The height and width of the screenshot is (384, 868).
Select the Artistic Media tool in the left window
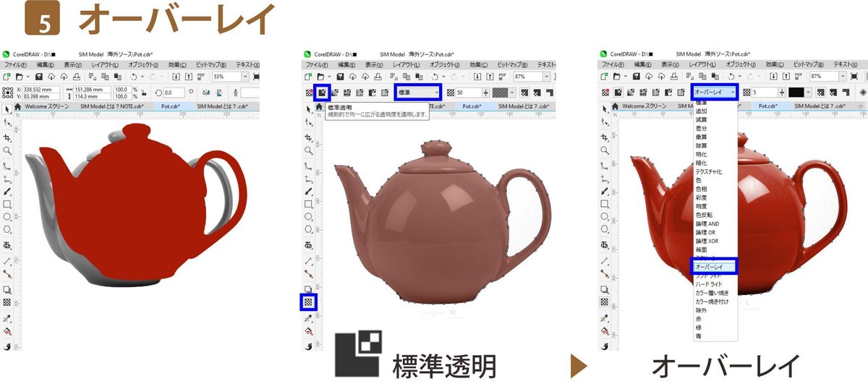click(7, 191)
